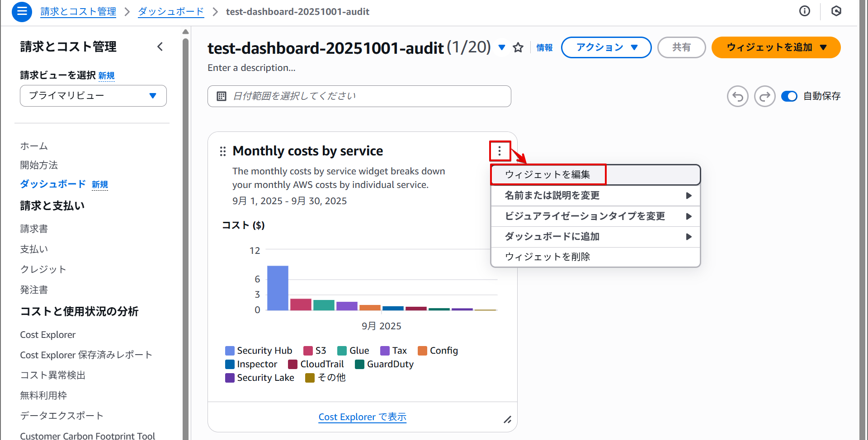Open the プライマリビュー billing view dropdown
Image resolution: width=868 pixels, height=440 pixels.
click(93, 95)
